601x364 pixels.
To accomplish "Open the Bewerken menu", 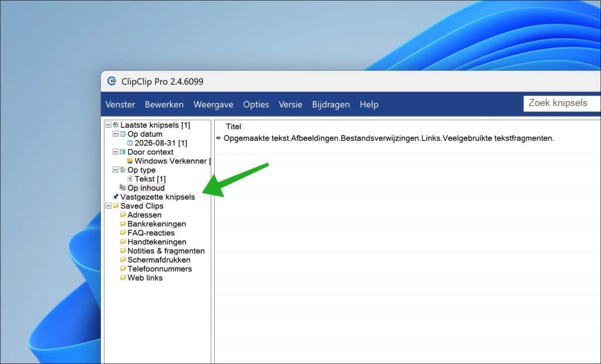I will tap(164, 104).
